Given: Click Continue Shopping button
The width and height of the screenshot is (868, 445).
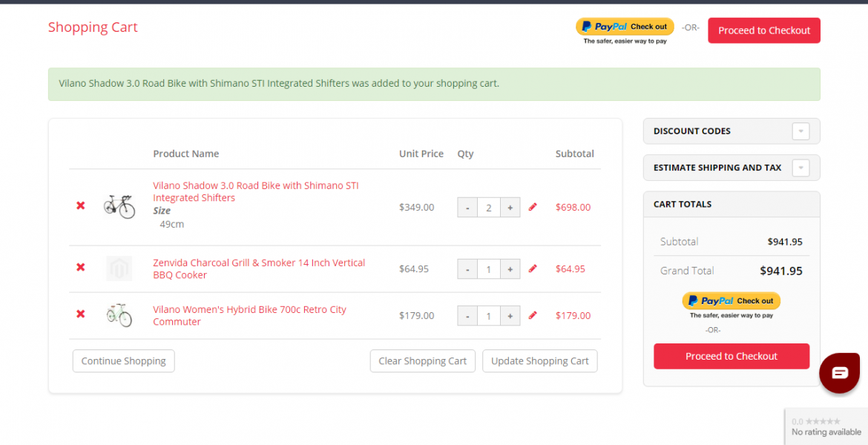Looking at the screenshot, I should [124, 361].
